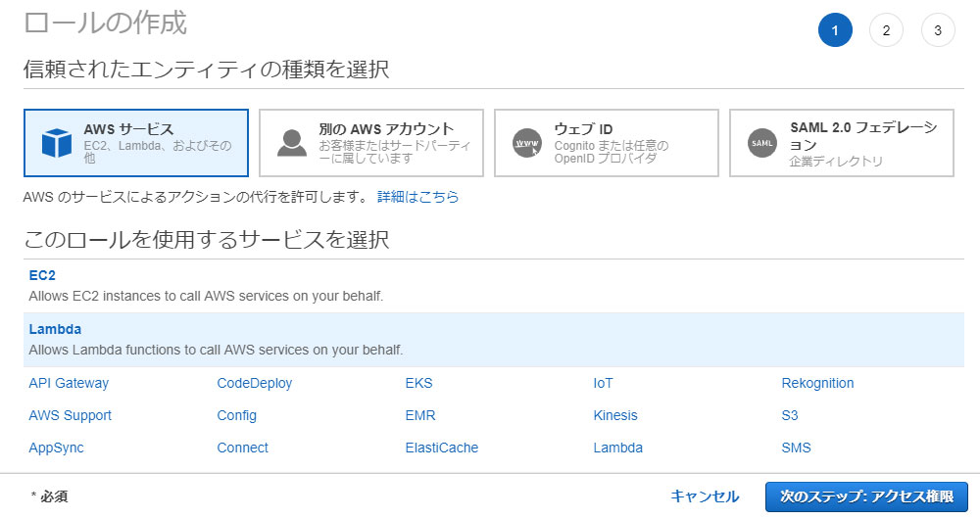Go to step 2 indicator
The width and height of the screenshot is (980, 519).
click(x=886, y=30)
